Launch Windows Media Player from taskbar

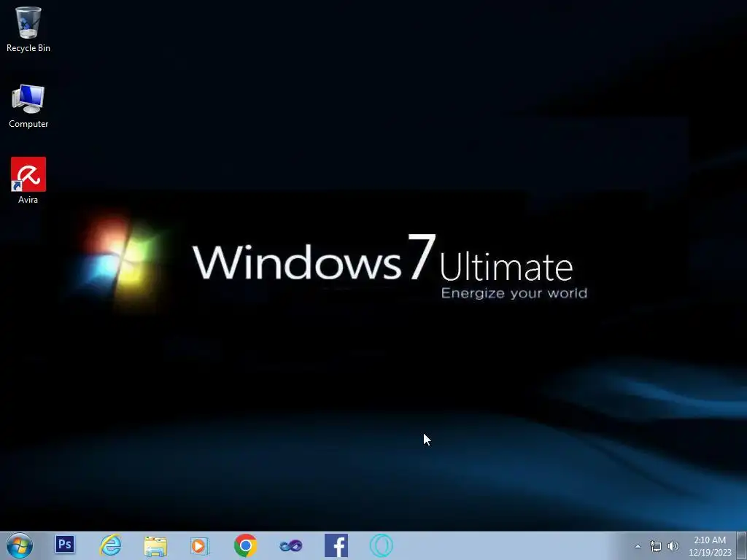point(200,545)
